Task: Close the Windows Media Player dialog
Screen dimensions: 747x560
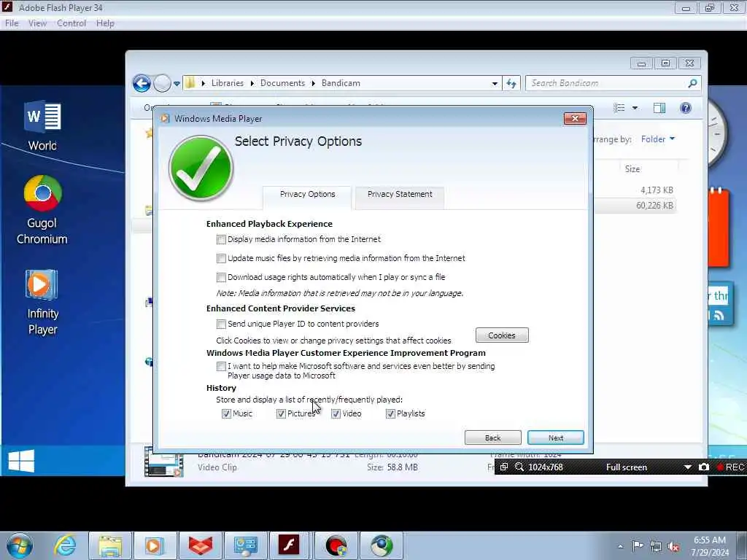Action: pyautogui.click(x=575, y=119)
